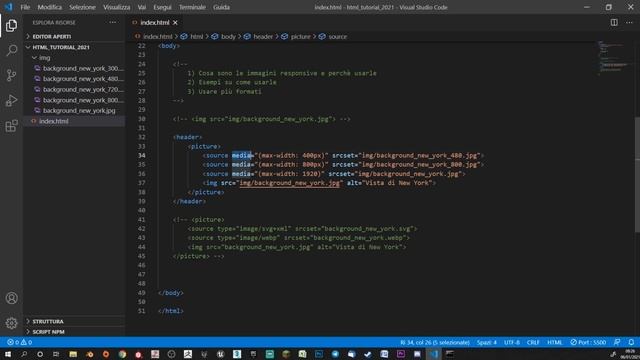Click the taskbar clock
The image size is (640, 360).
point(630,354)
